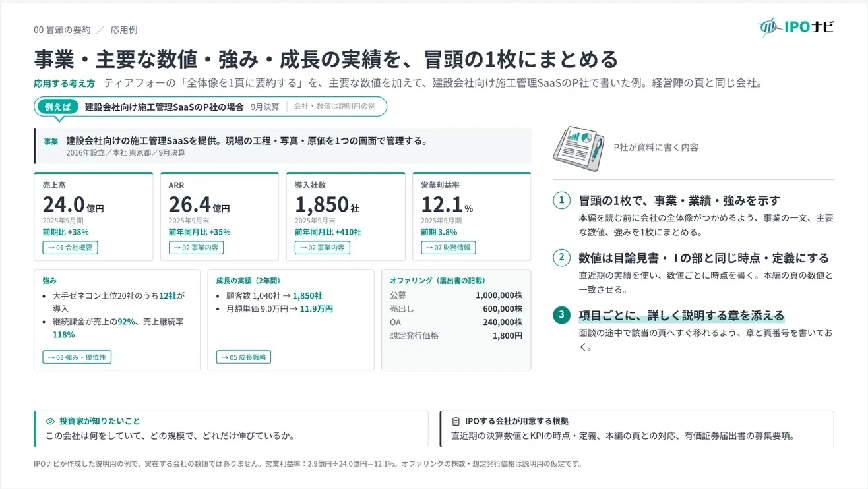Click the 想定発行価格 1,800円 row

tap(456, 335)
